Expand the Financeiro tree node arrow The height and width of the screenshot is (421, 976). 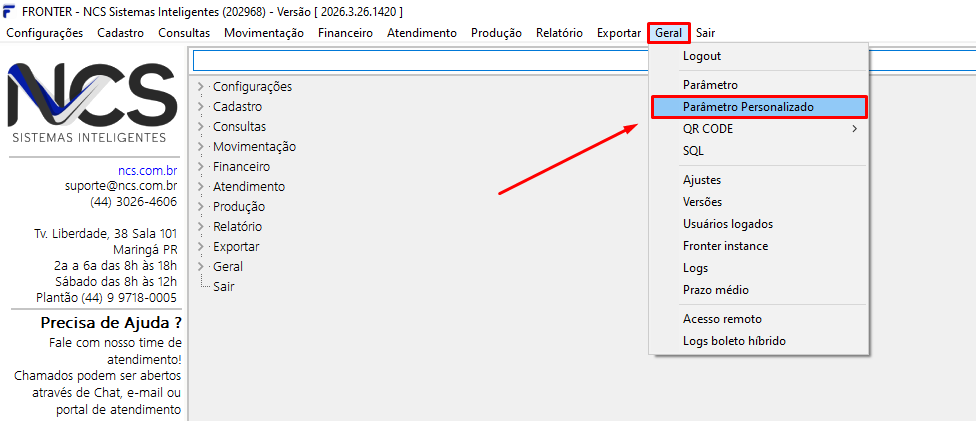[201, 167]
